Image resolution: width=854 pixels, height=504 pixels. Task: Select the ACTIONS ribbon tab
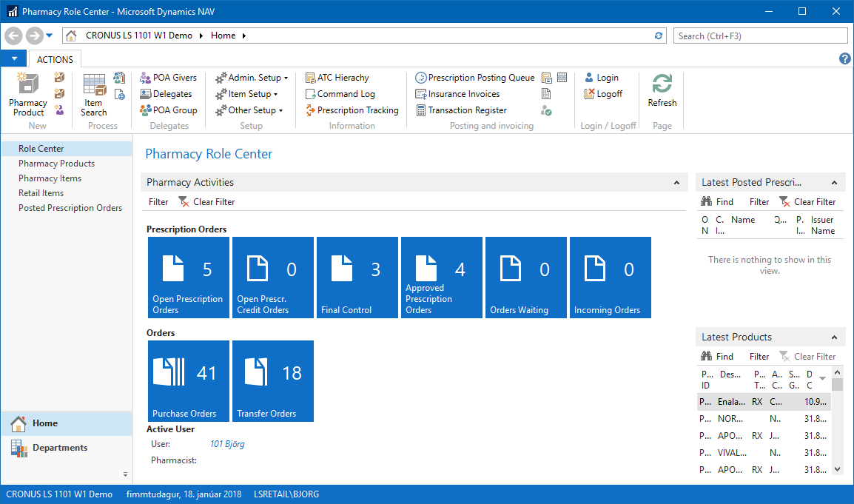(55, 59)
